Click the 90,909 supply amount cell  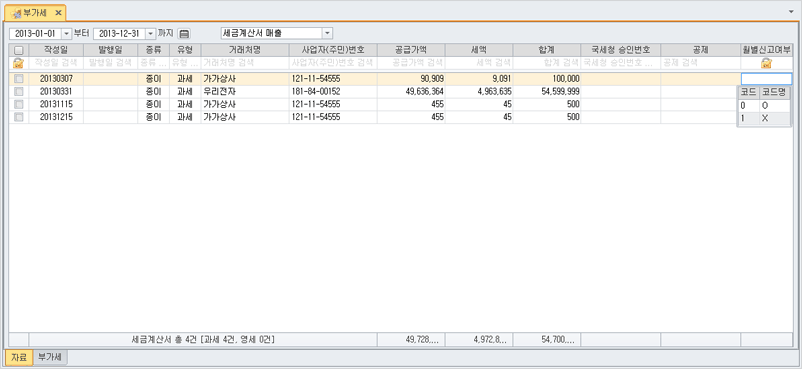(411, 79)
